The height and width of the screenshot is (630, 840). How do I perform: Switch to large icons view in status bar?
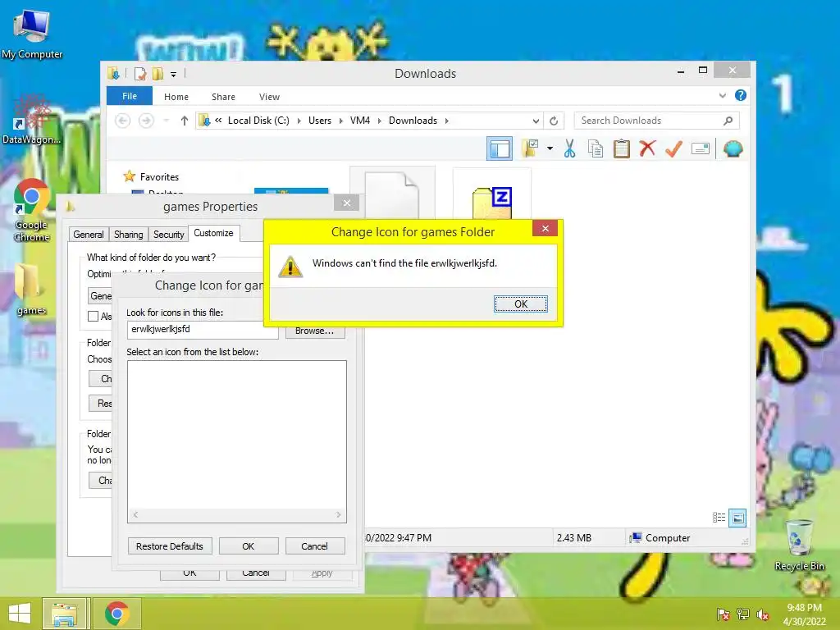click(x=737, y=518)
